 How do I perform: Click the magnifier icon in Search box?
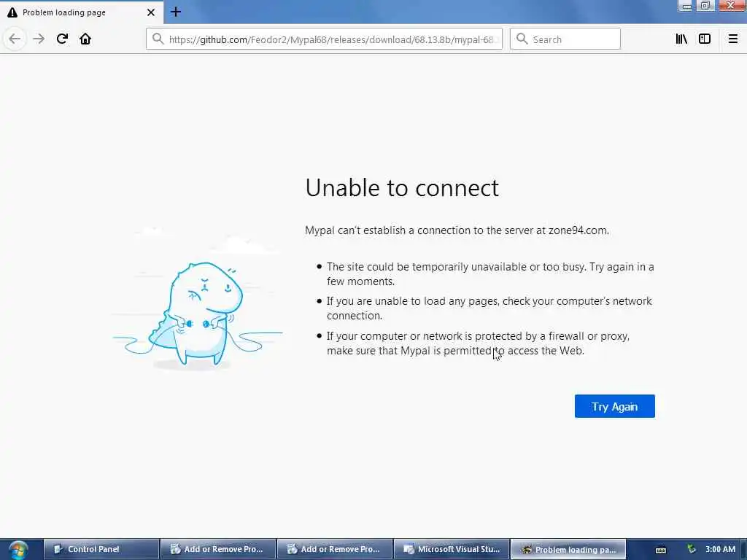522,39
